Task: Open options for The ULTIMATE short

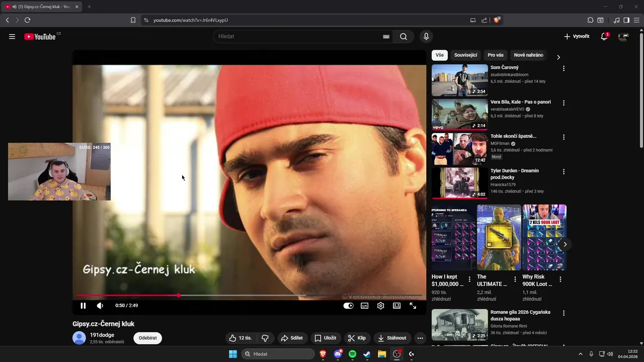Action: point(515,279)
